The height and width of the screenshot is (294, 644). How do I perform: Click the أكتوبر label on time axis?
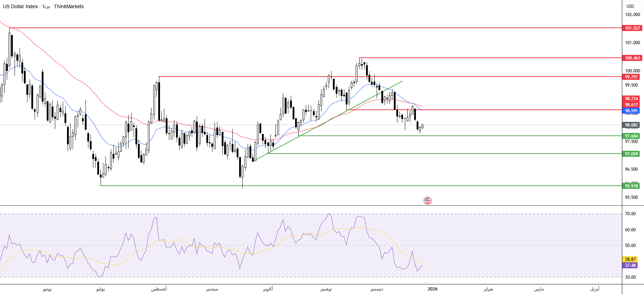[268, 289]
